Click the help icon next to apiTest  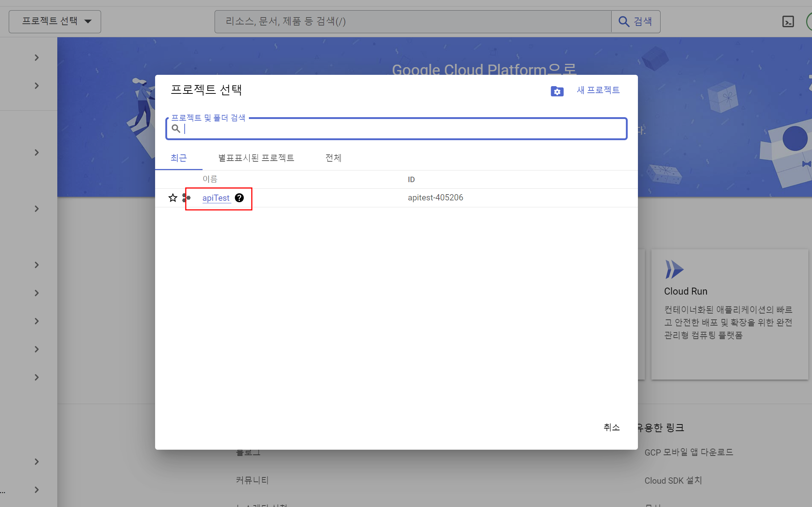coord(239,198)
